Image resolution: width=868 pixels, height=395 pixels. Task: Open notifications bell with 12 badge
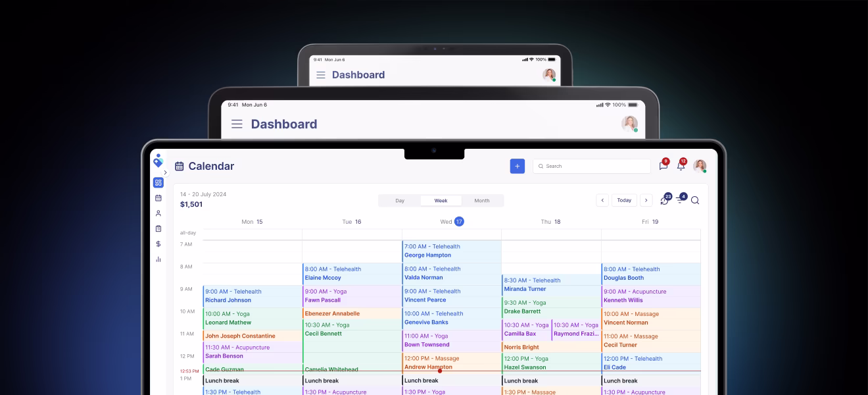(x=681, y=166)
